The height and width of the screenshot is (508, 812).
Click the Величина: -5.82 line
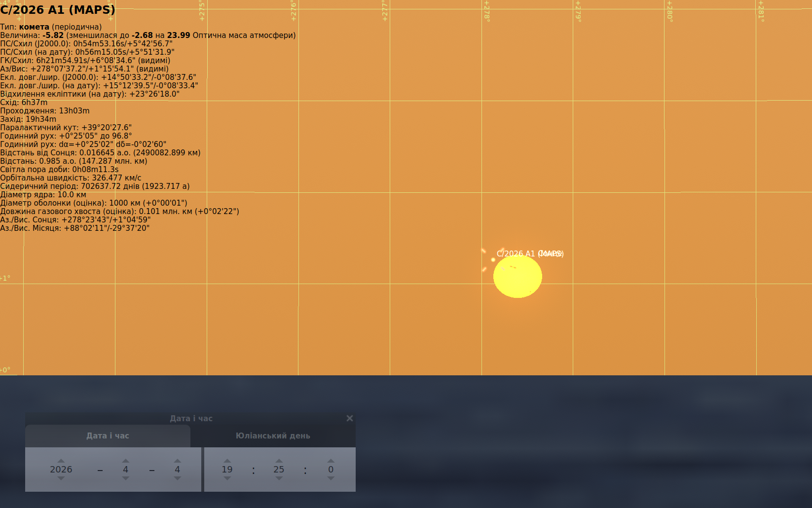[x=148, y=36]
